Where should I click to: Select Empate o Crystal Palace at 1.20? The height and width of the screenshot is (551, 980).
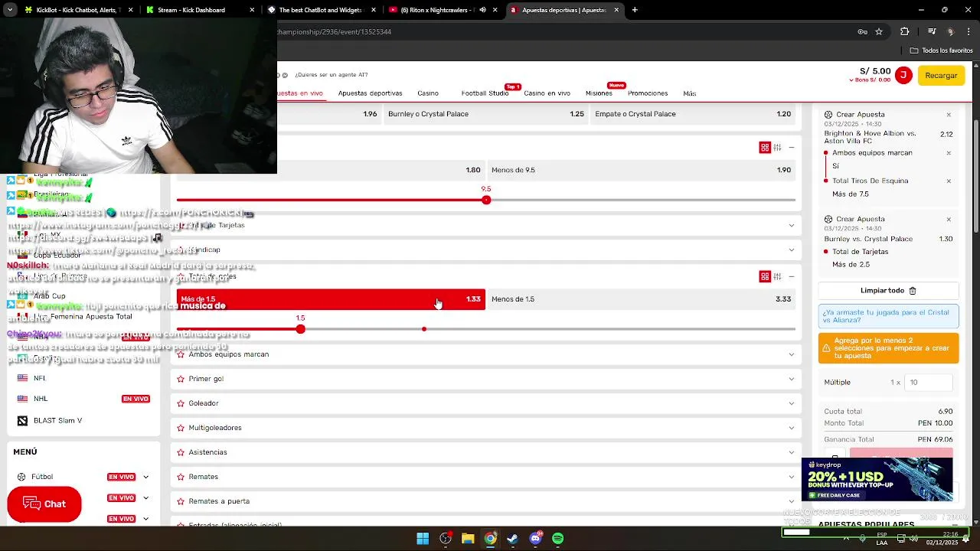(693, 114)
